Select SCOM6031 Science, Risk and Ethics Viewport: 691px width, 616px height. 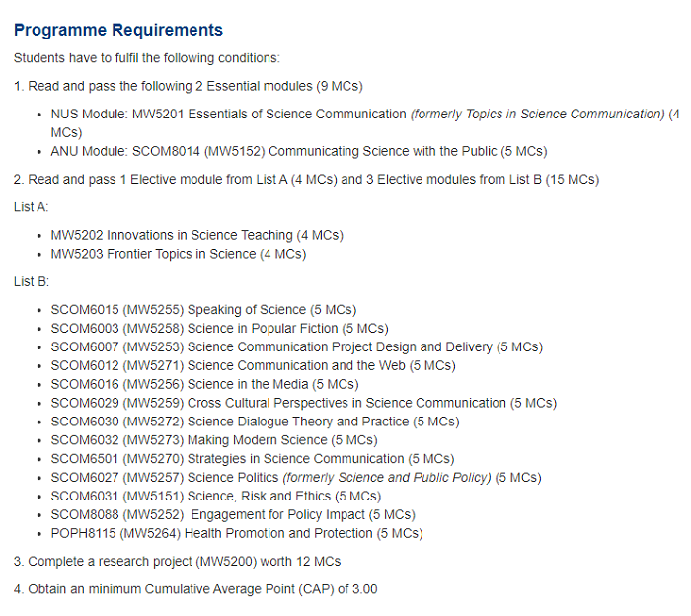215,496
